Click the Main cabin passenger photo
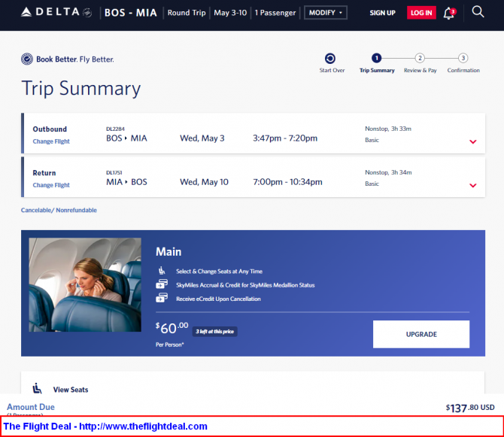504x437 pixels. (x=85, y=285)
